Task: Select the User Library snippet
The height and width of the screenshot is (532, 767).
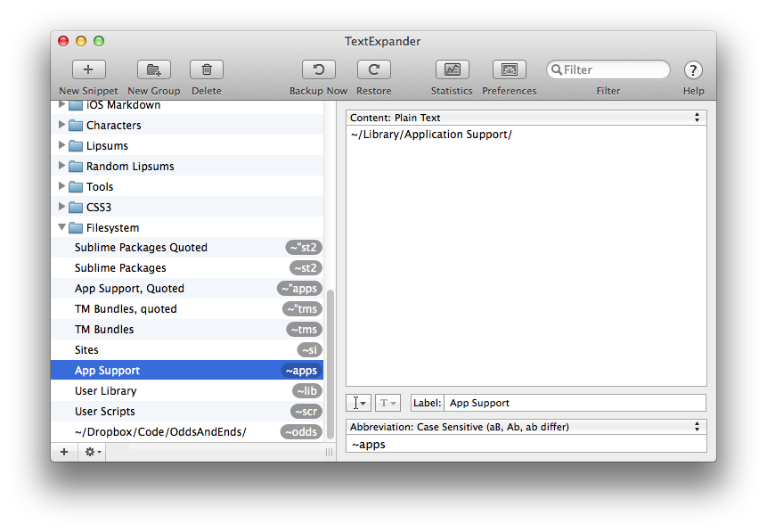Action: click(x=187, y=391)
